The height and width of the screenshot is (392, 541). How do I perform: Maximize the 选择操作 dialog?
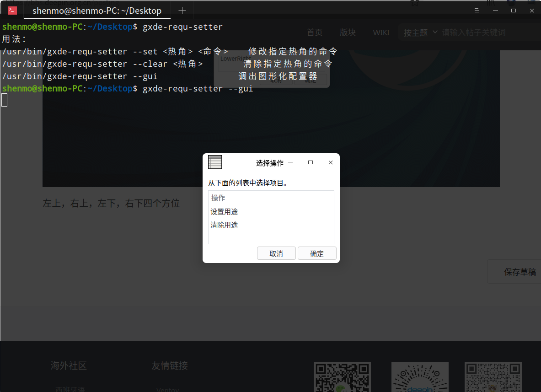311,162
